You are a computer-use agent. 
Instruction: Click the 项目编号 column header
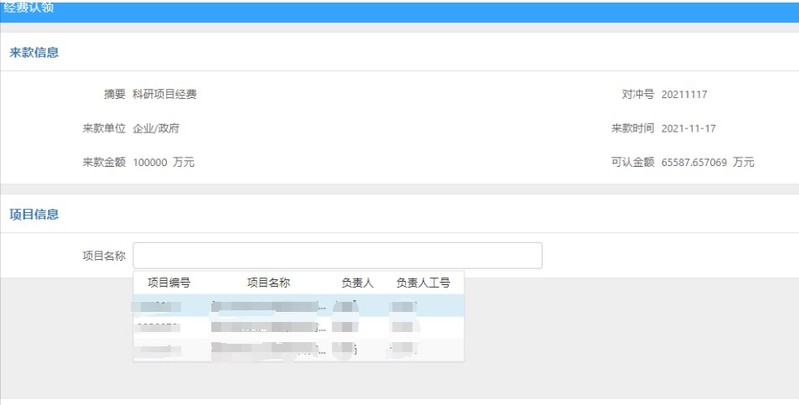coord(169,283)
